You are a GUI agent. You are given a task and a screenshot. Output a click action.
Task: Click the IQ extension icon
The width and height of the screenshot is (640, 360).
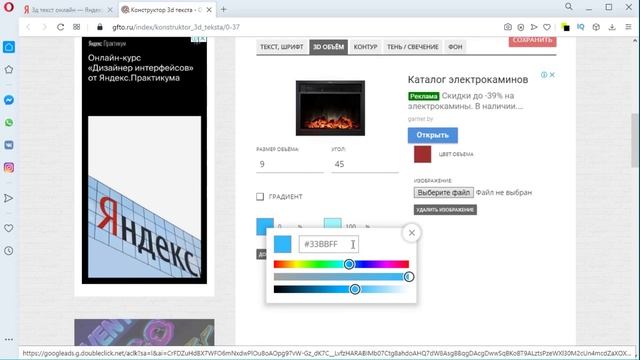pos(580,27)
